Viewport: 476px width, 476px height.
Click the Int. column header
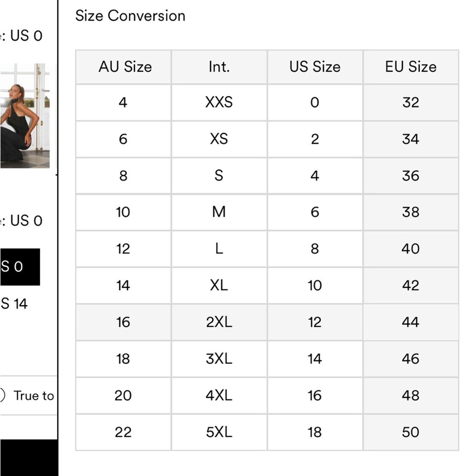point(219,67)
